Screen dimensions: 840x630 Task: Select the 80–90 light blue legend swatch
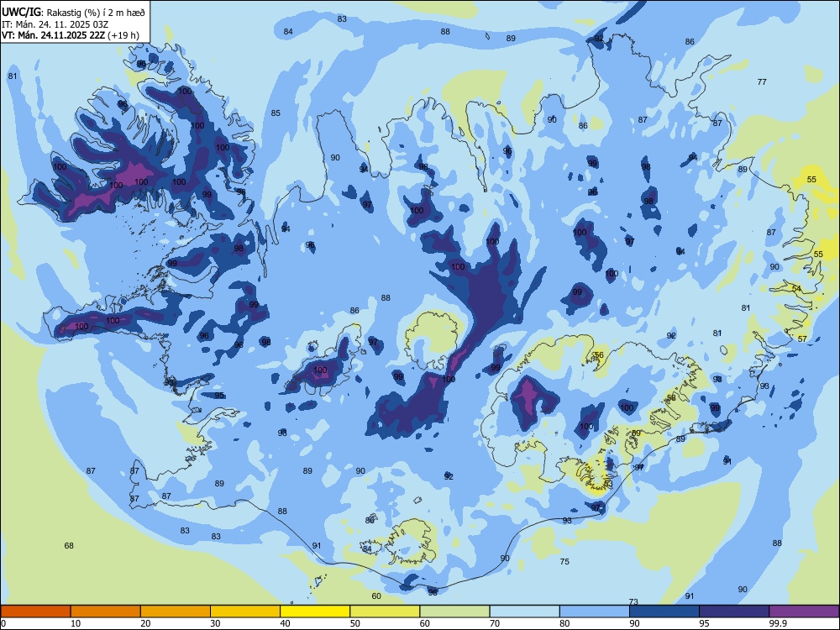[x=595, y=612]
